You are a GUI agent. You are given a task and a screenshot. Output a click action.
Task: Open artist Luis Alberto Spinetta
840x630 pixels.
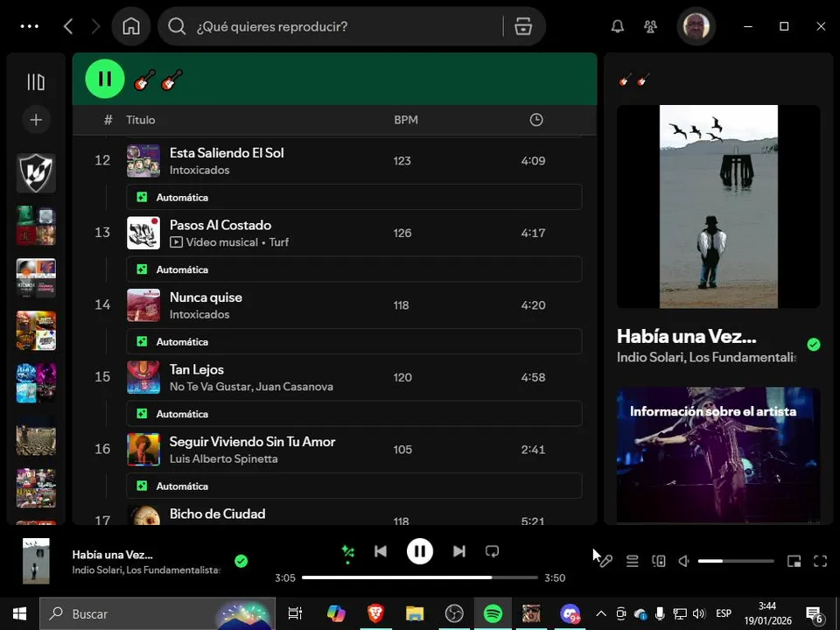[223, 458]
